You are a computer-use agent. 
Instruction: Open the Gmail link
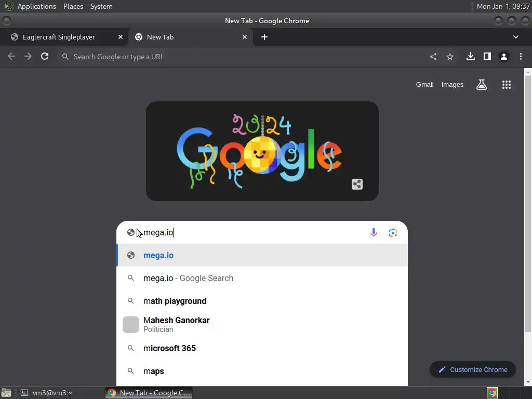click(425, 85)
